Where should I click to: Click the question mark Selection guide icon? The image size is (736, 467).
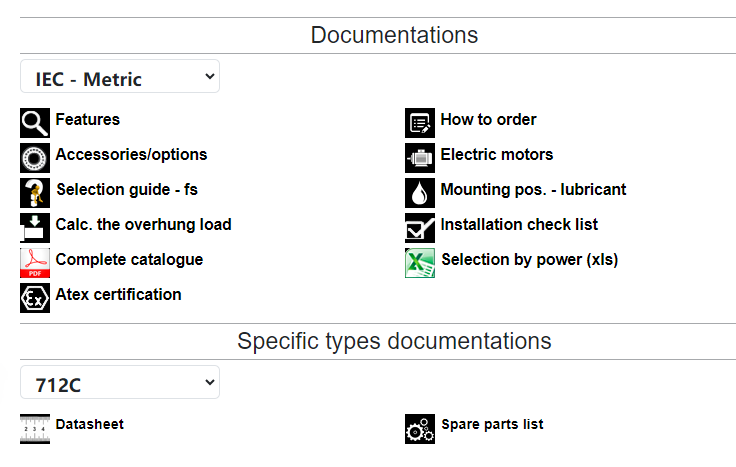pos(35,193)
